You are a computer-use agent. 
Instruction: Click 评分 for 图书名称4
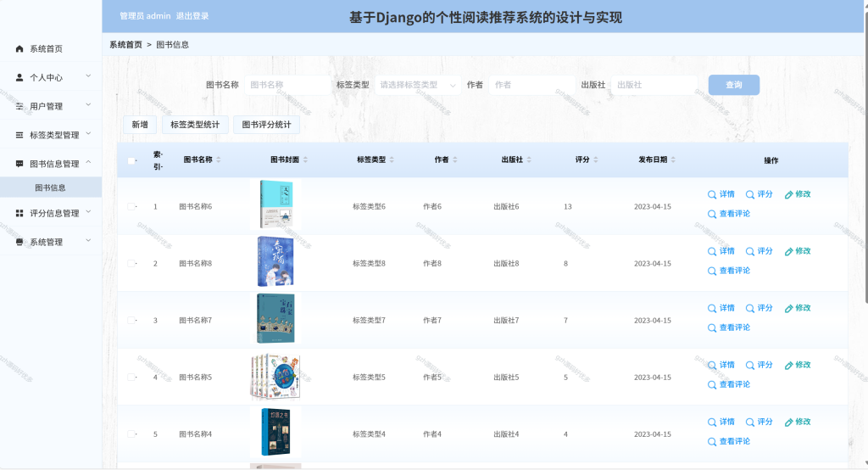(x=759, y=422)
